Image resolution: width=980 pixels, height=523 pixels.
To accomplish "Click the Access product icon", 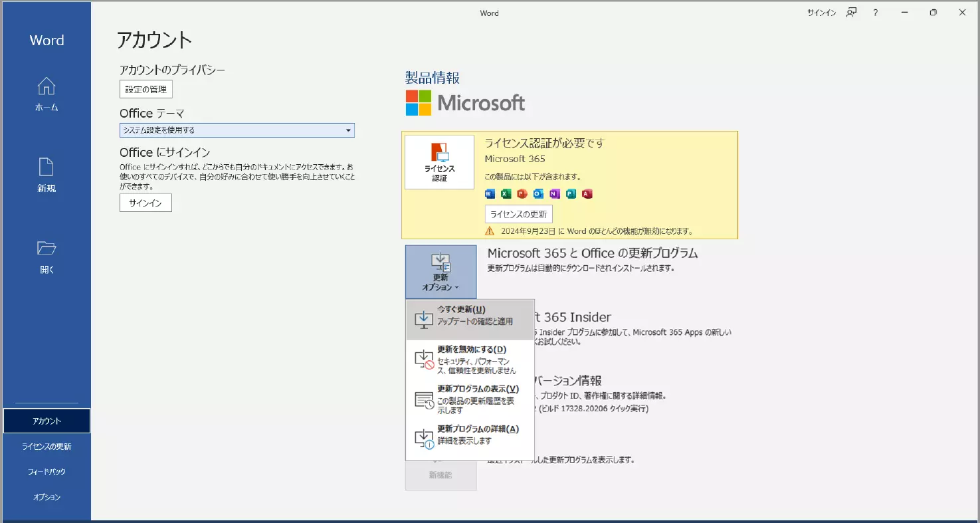I will point(585,193).
